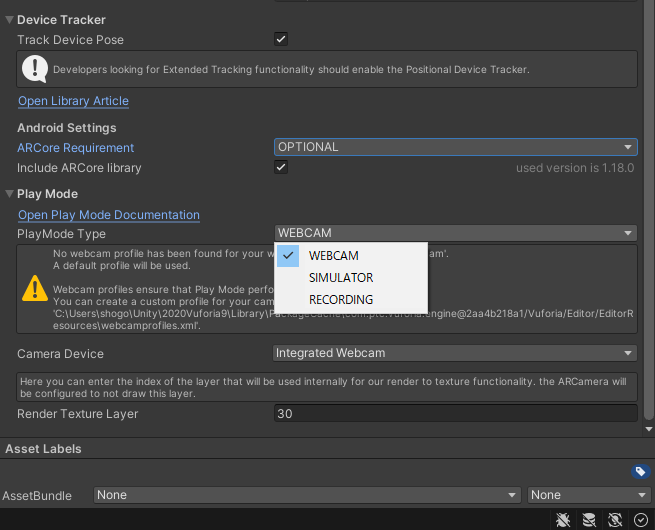Click the asset label tag icon

(641, 472)
